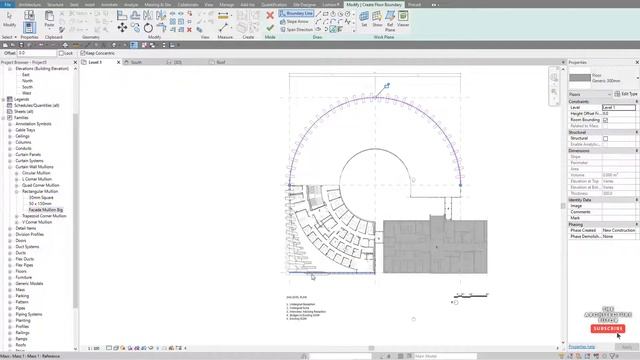The image size is (640, 360).
Task: Click the Thin Lines quick access icon
Action: point(134,45)
